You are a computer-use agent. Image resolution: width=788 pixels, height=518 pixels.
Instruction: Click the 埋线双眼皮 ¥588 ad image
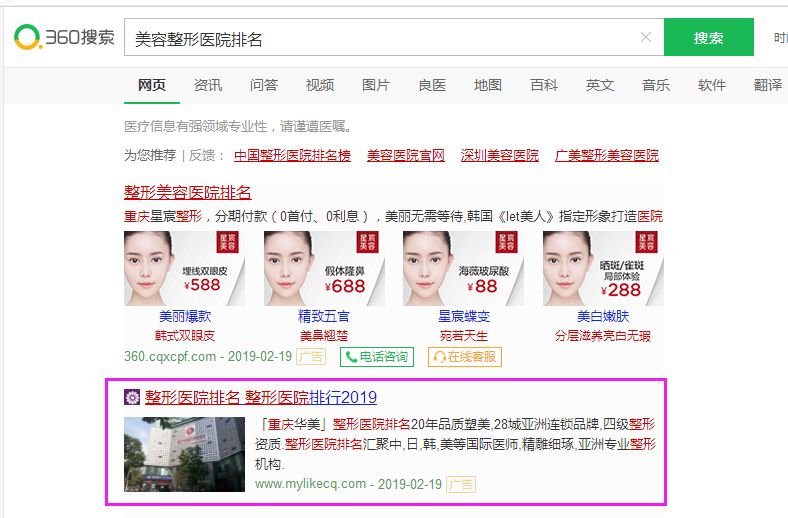tap(184, 268)
